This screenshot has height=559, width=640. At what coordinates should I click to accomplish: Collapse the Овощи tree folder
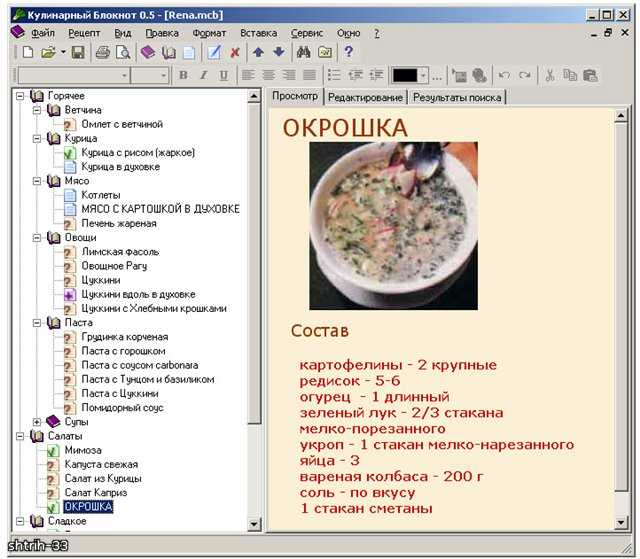pos(37,238)
